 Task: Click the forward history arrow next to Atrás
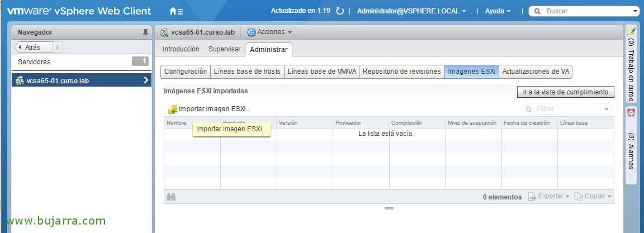pos(58,47)
